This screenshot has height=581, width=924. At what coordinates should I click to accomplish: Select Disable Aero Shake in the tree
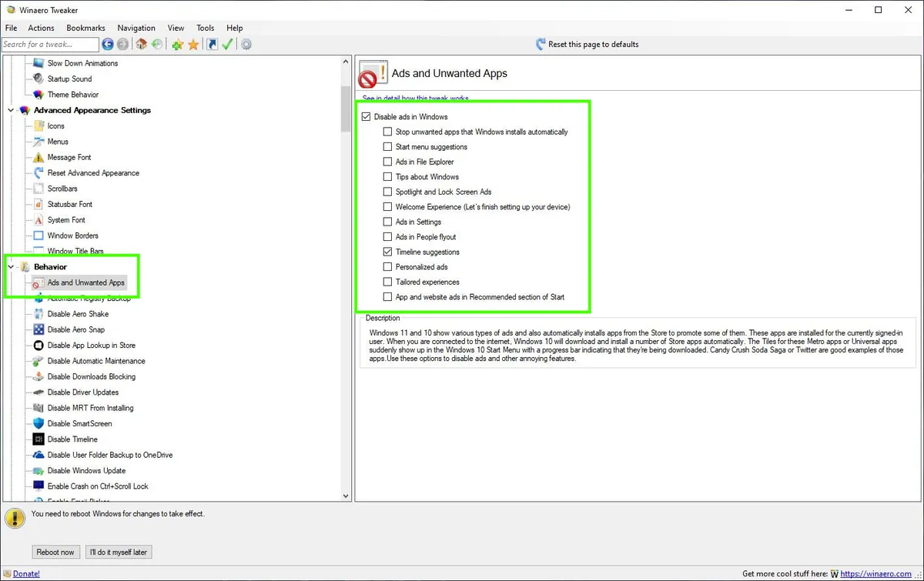click(x=77, y=313)
